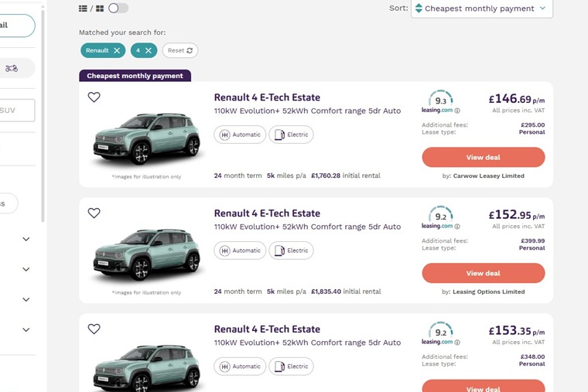The image size is (588, 392).
Task: Click Electric tag on £153.35 deal
Action: coord(291,366)
